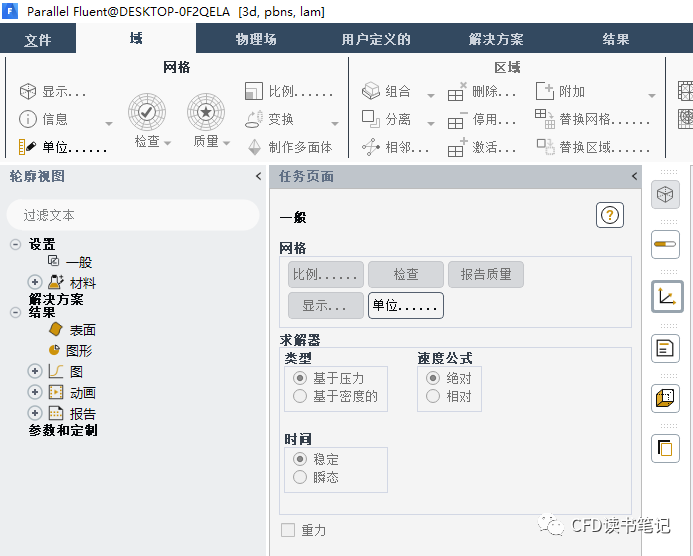
Task: Select Transient (瞬态) time option
Action: click(300, 477)
